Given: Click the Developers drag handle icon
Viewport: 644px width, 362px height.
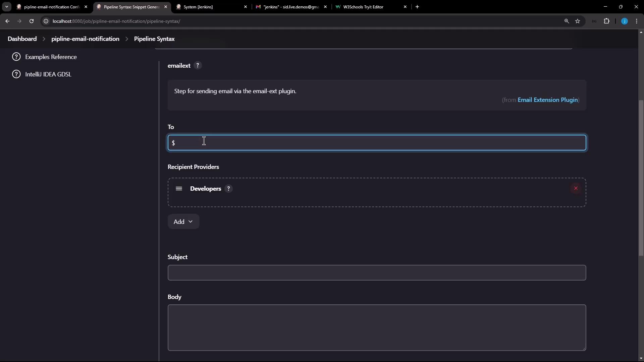Looking at the screenshot, I should pos(179,189).
